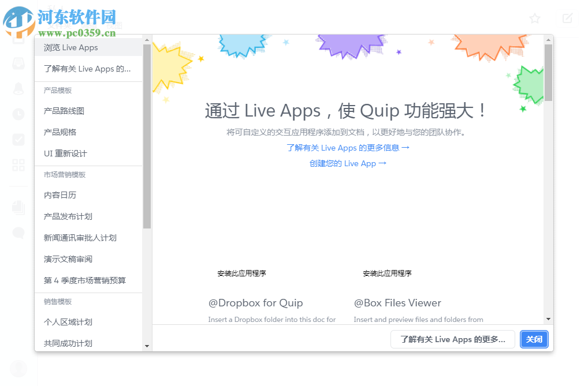Select the 浏览 Live Apps entry

coord(69,47)
